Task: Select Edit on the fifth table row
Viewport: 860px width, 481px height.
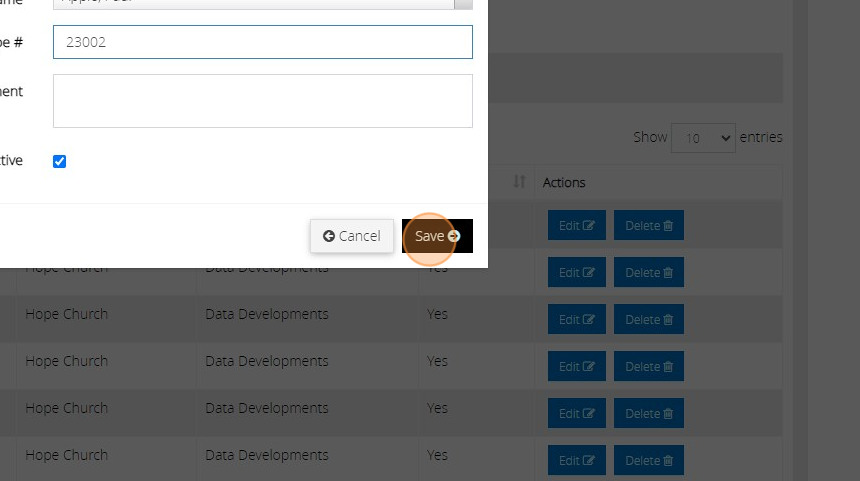Action: point(577,414)
